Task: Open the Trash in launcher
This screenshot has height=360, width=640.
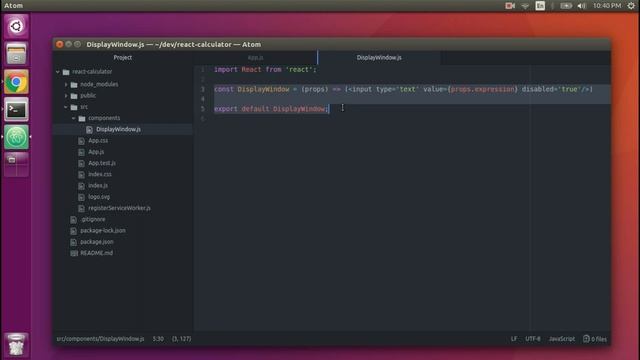Action: point(16,344)
